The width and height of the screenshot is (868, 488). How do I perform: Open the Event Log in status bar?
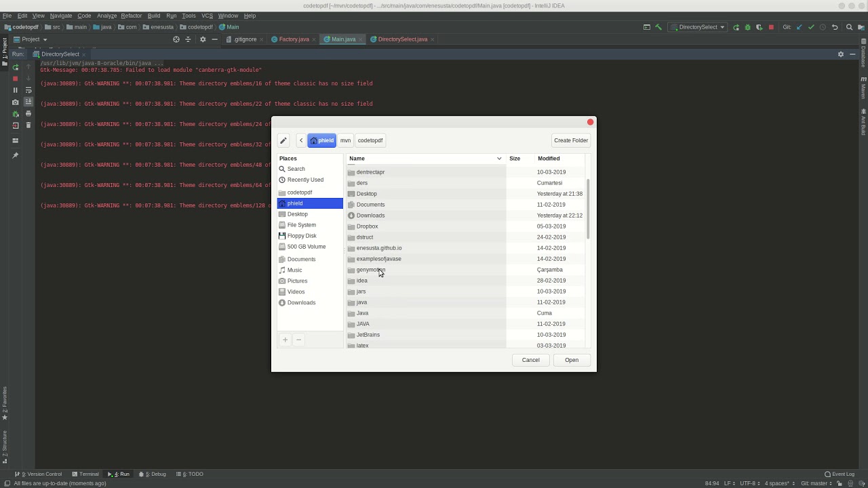840,474
